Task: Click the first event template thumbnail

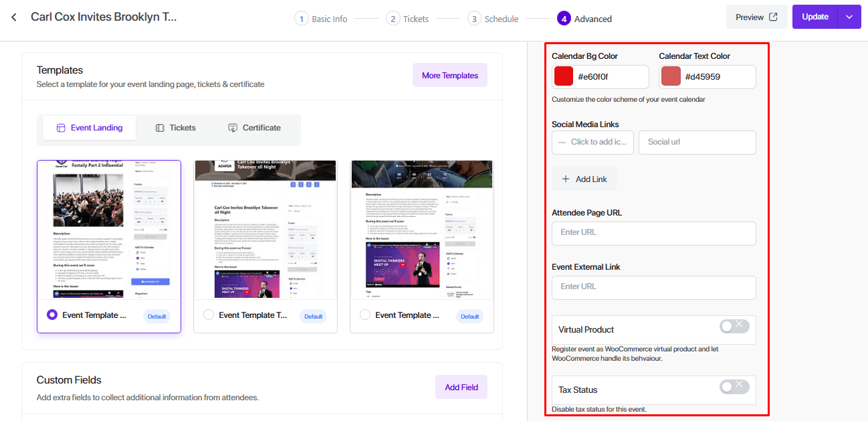Action: pyautogui.click(x=108, y=230)
